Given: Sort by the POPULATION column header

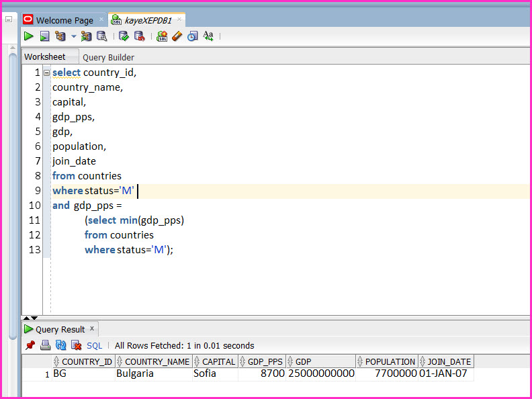Looking at the screenshot, I should pyautogui.click(x=387, y=361).
